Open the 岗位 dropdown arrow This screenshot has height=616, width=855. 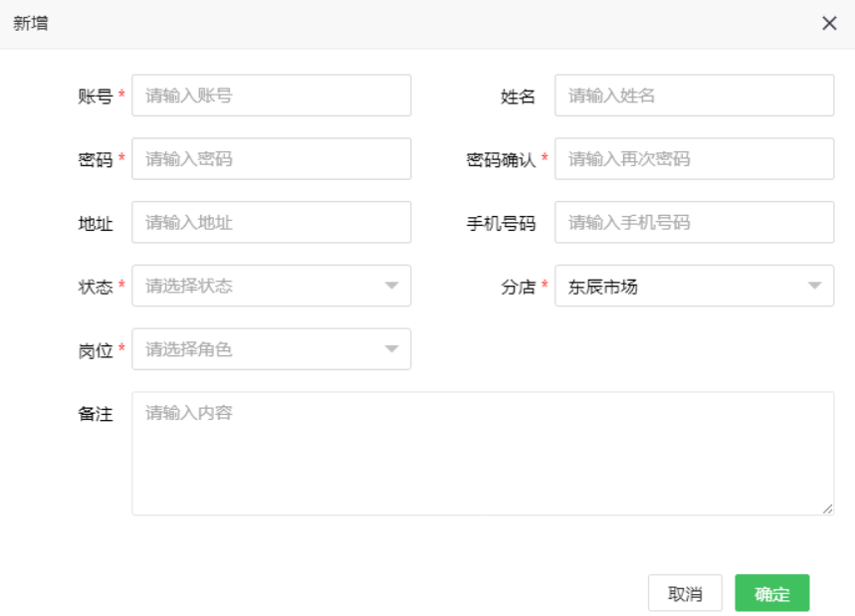coord(393,349)
